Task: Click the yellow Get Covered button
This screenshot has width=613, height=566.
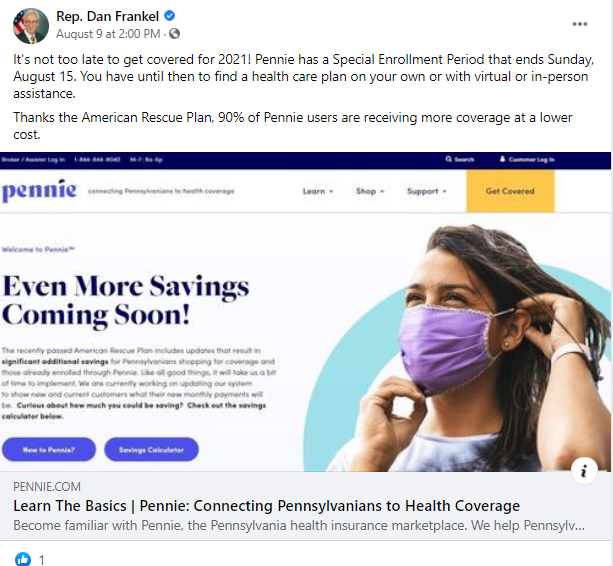Action: click(510, 191)
